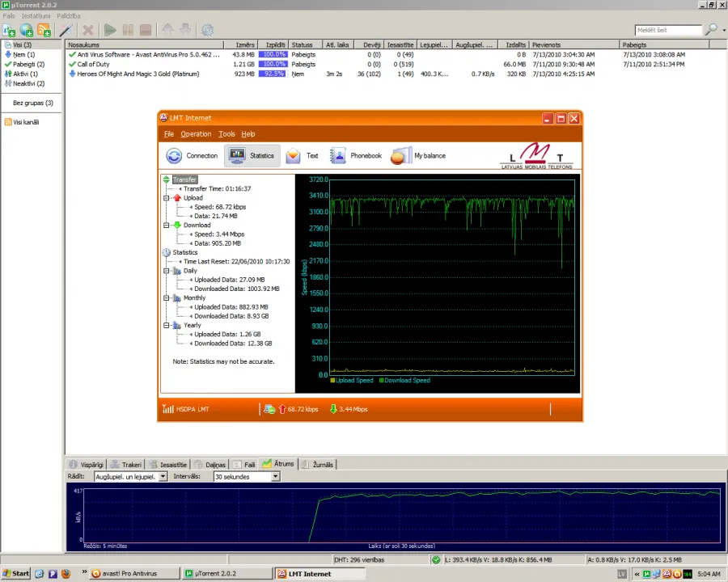This screenshot has width=728, height=582.
Task: Click the HSDPA signal strength icon in LMT
Action: point(168,409)
